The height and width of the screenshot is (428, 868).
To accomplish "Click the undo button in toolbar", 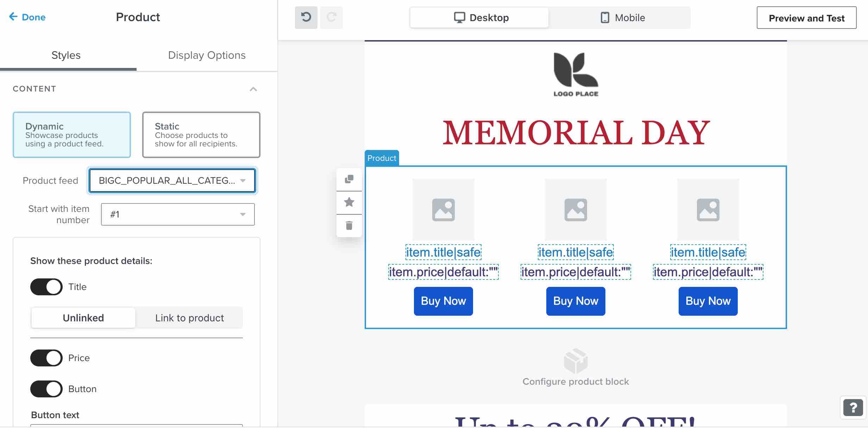I will 307,17.
